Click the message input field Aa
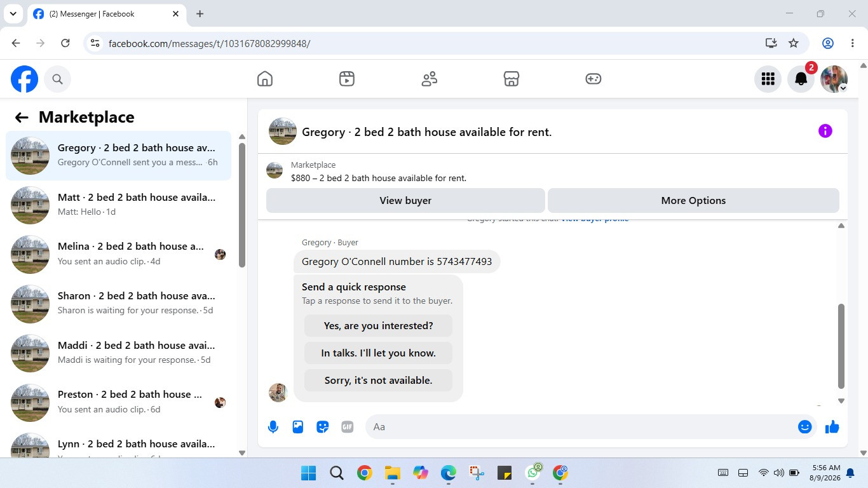Image resolution: width=868 pixels, height=488 pixels. 581,427
